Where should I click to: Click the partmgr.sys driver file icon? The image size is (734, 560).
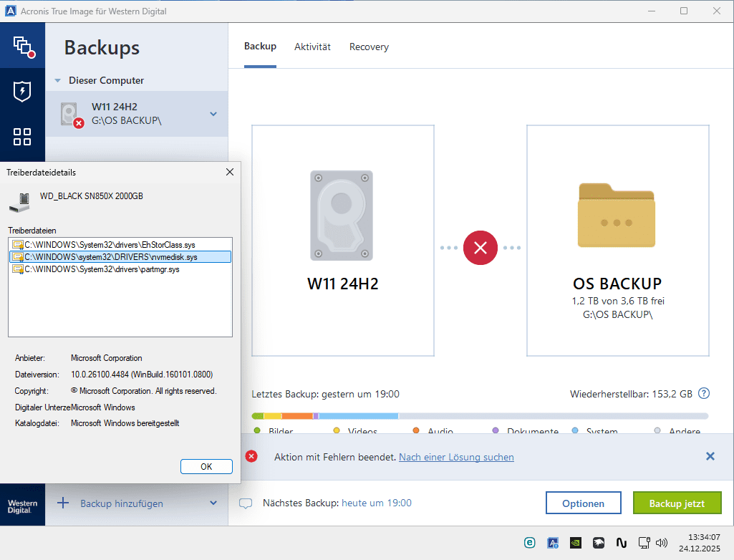point(18,269)
